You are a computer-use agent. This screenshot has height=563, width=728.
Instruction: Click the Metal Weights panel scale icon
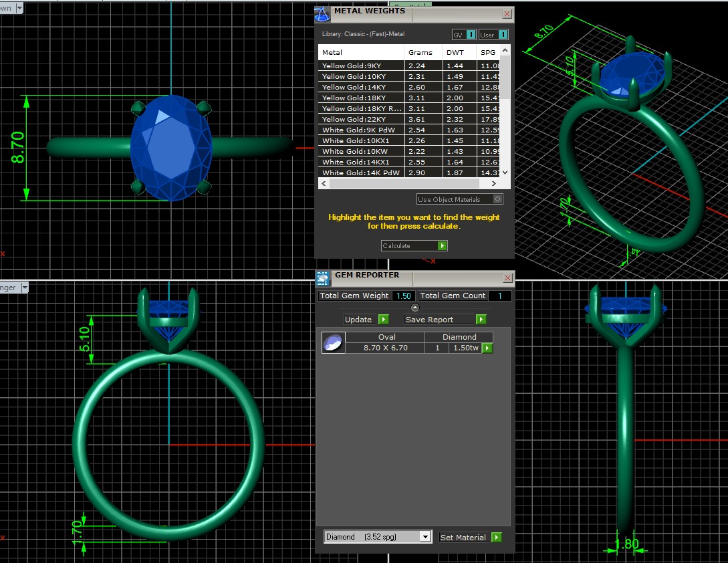pyautogui.click(x=322, y=13)
